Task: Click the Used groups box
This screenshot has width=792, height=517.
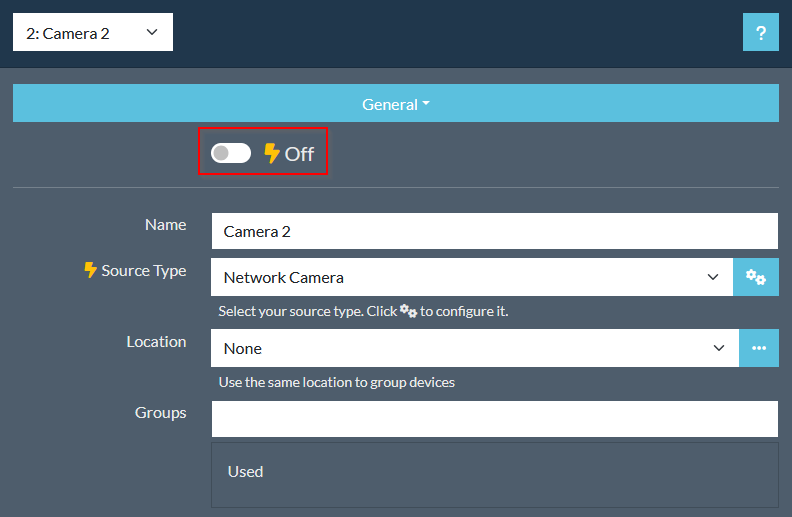Action: pos(494,474)
